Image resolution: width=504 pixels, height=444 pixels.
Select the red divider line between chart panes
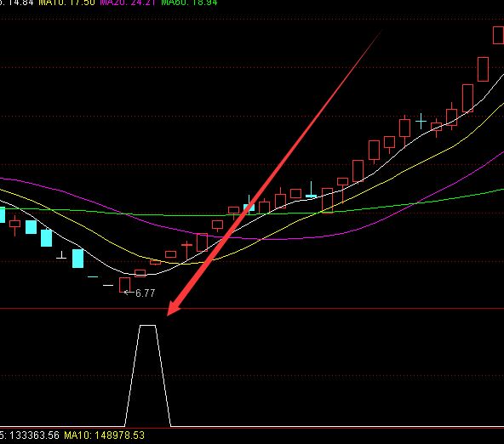tap(252, 309)
